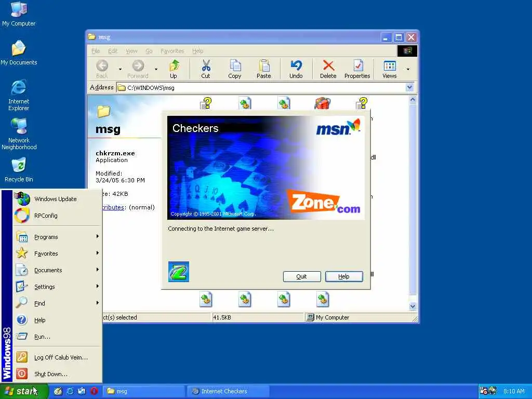Click the tray icon showing number 38
This screenshot has height=399, width=532.
[x=483, y=391]
